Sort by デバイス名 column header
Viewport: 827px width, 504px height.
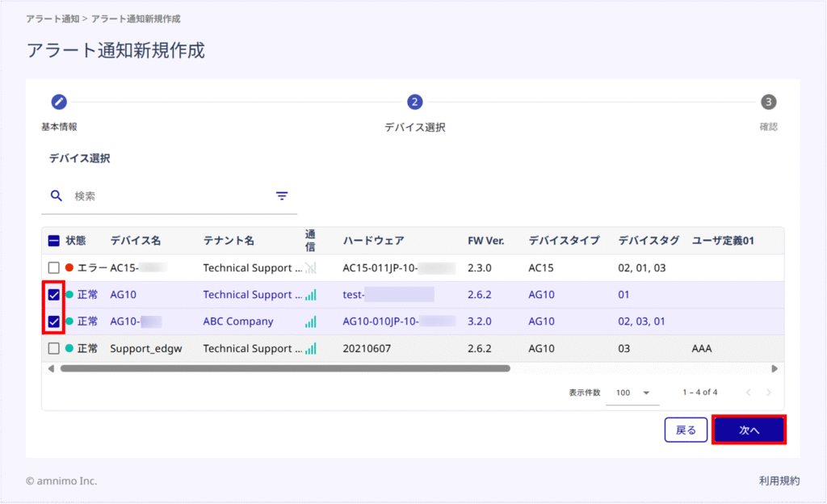pos(135,241)
